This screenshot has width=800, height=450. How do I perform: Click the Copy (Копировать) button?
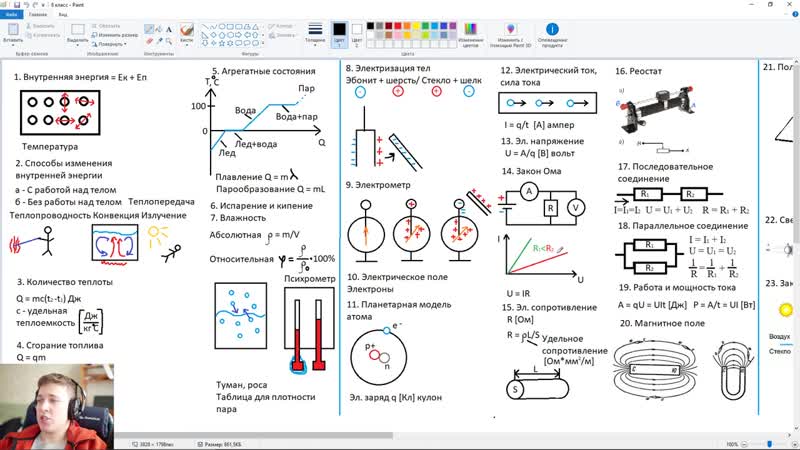pos(43,35)
